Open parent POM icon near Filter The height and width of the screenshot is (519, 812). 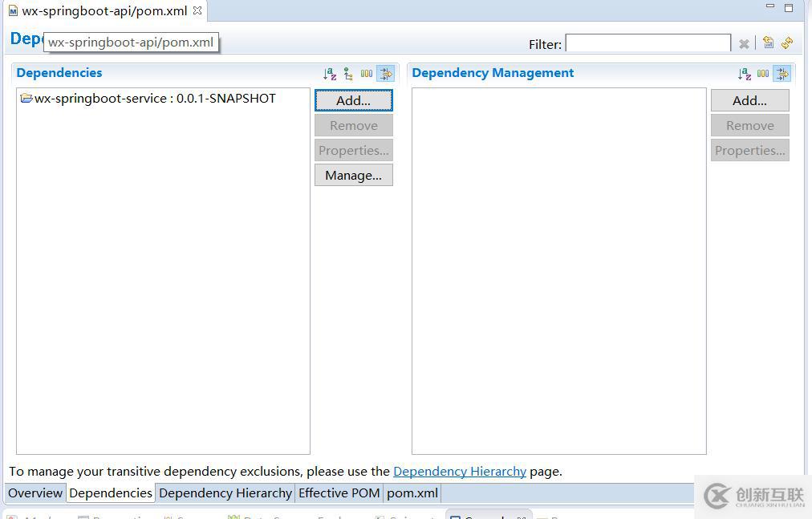click(x=769, y=43)
